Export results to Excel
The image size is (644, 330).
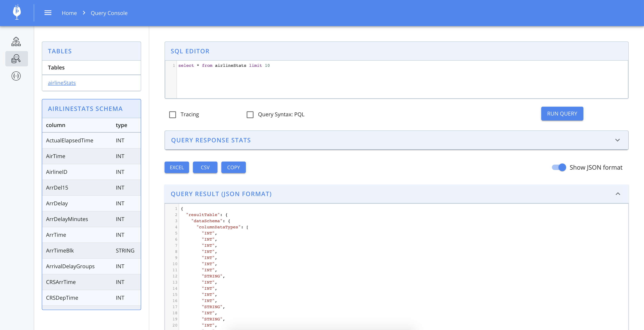tap(177, 167)
